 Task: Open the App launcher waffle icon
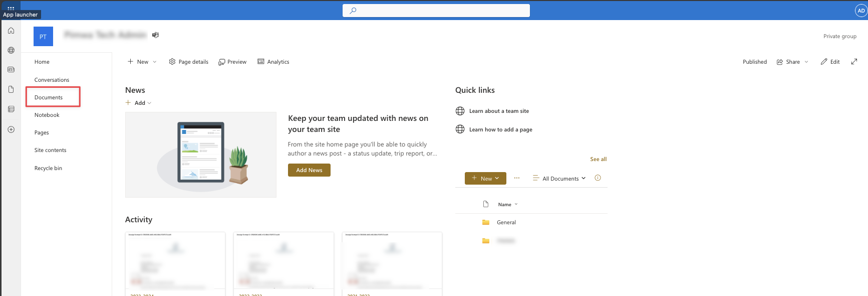[11, 8]
